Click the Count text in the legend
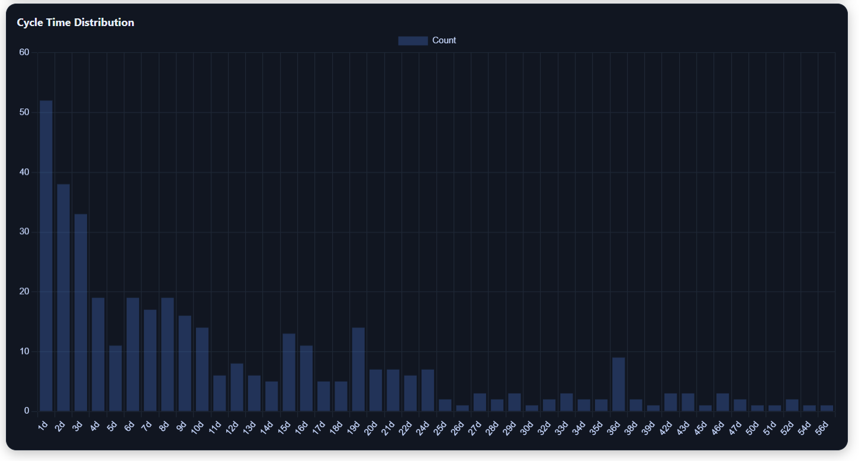Screen dimensions: 868x461 [x=445, y=40]
